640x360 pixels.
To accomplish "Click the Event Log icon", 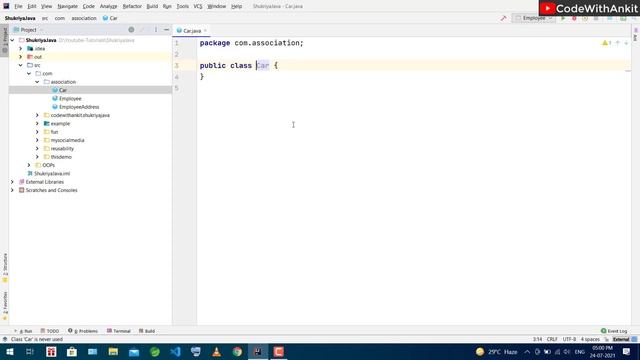I will click(x=604, y=331).
